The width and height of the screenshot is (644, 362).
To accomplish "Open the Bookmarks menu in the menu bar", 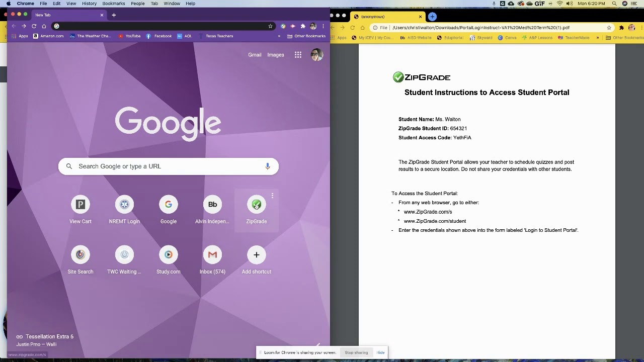I will click(114, 4).
